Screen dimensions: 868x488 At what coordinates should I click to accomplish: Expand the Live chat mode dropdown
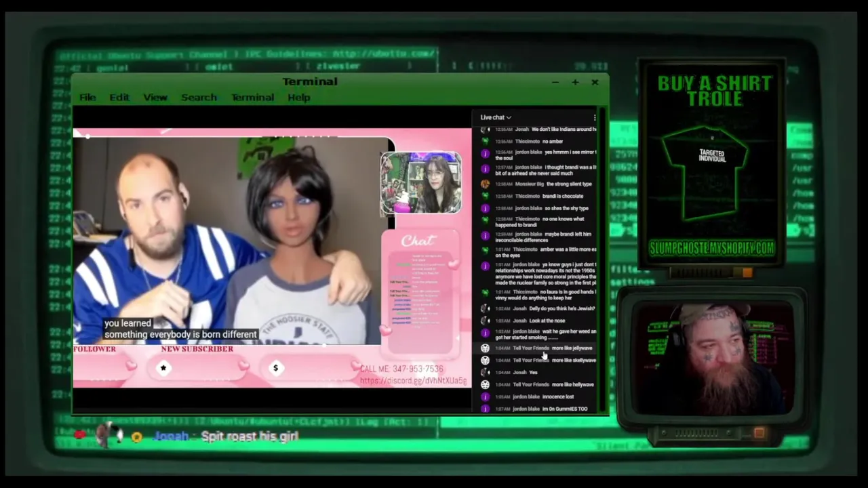point(496,117)
